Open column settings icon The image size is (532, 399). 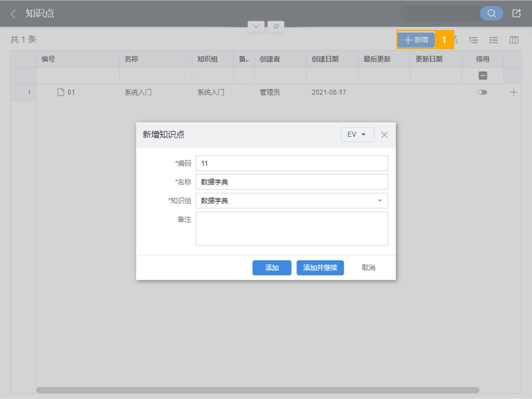[514, 40]
